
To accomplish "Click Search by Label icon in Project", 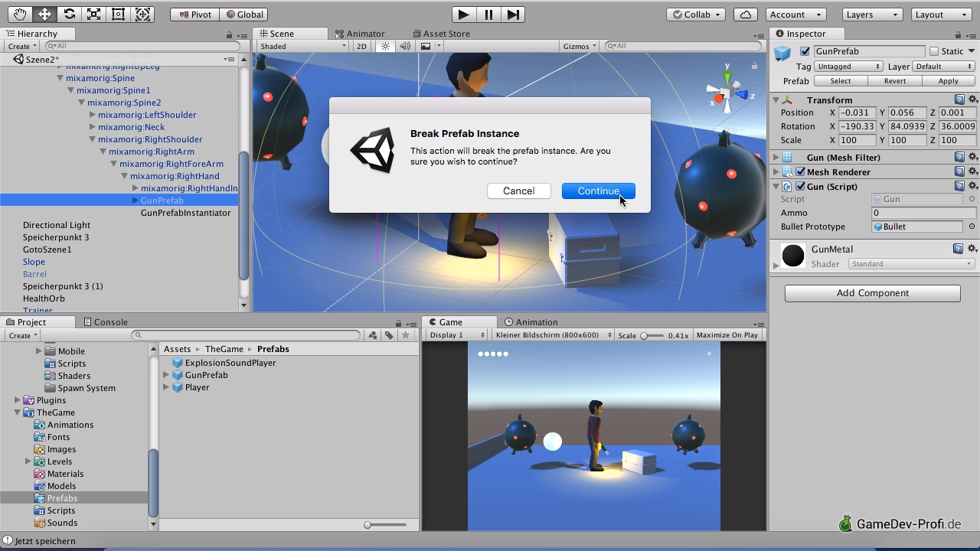I will point(389,334).
